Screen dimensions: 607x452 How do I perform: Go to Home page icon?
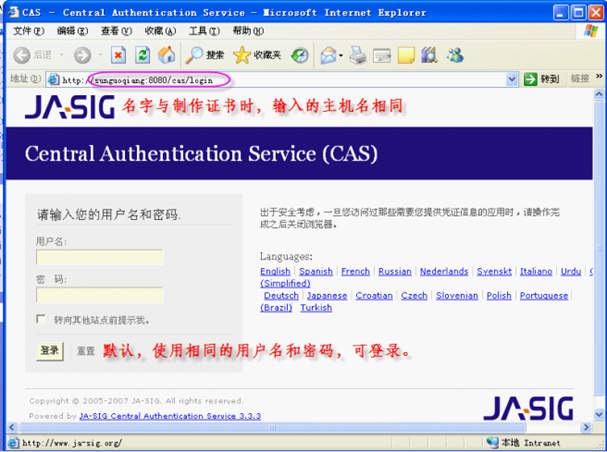coord(167,55)
